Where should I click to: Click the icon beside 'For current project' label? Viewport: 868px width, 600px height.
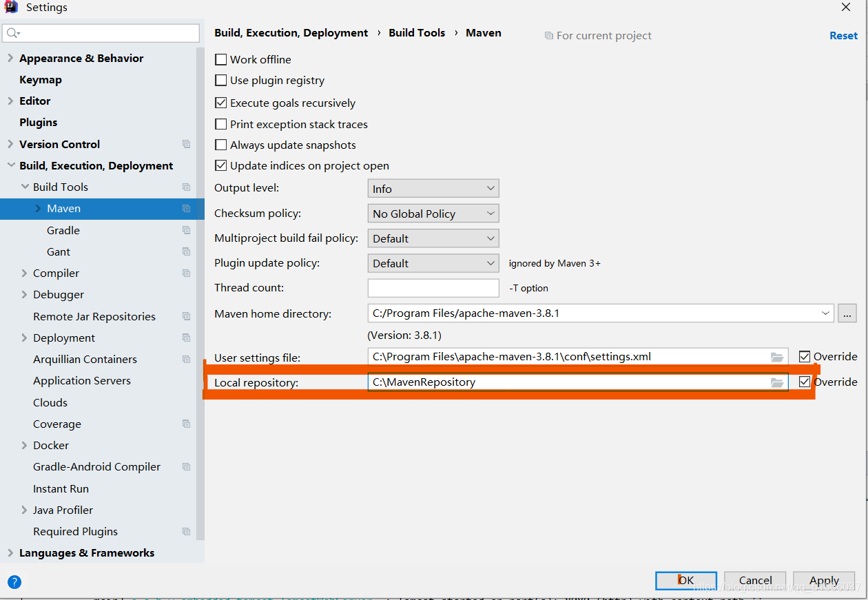click(x=549, y=35)
